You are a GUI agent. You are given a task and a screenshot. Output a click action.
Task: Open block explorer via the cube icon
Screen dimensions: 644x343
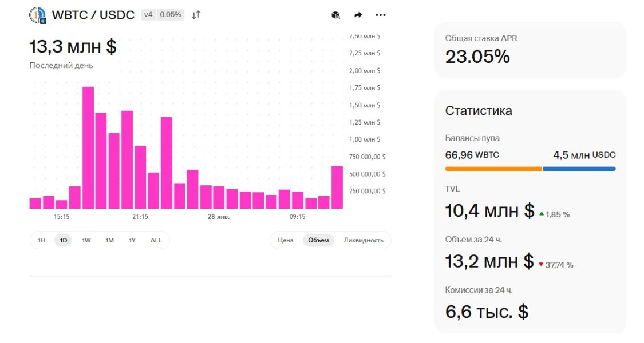335,15
